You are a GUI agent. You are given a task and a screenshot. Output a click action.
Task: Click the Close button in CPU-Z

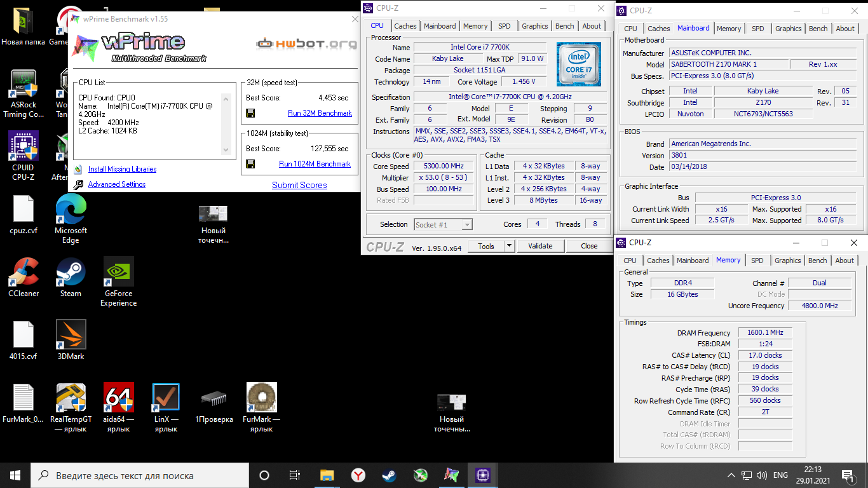[589, 246]
